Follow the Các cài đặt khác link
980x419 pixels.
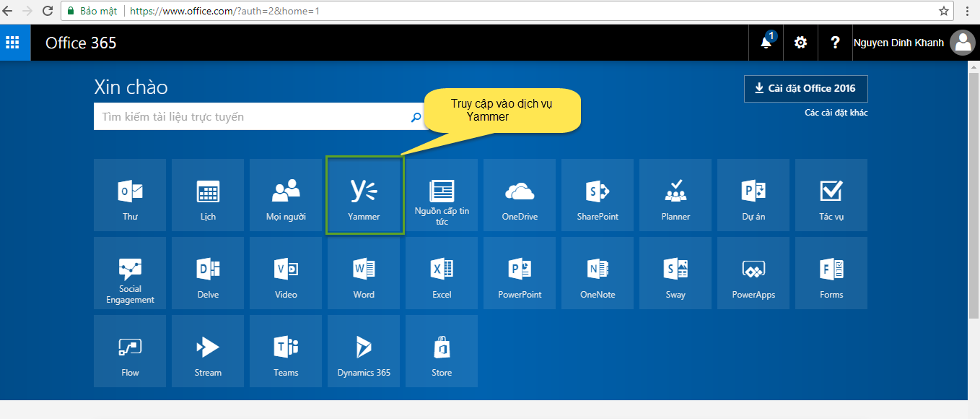point(836,113)
